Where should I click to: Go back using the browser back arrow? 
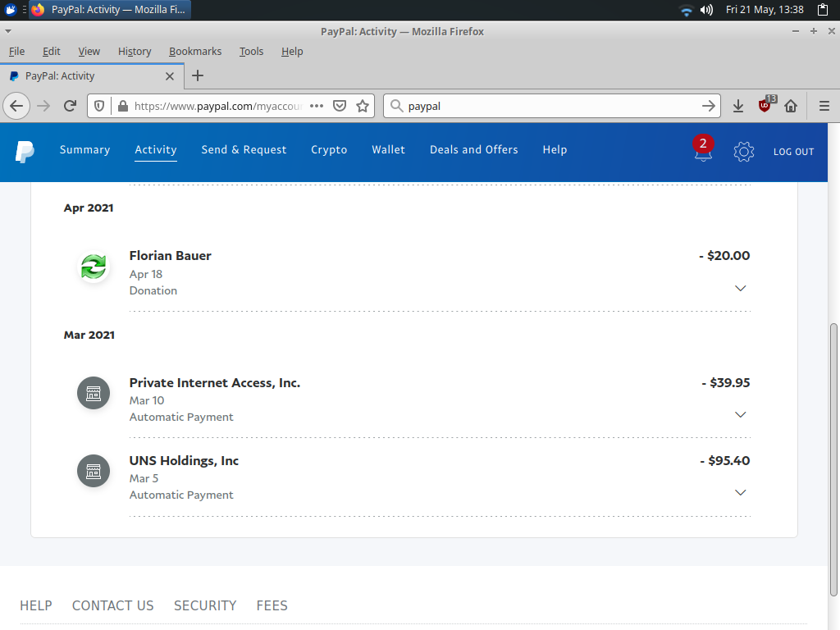[x=16, y=106]
